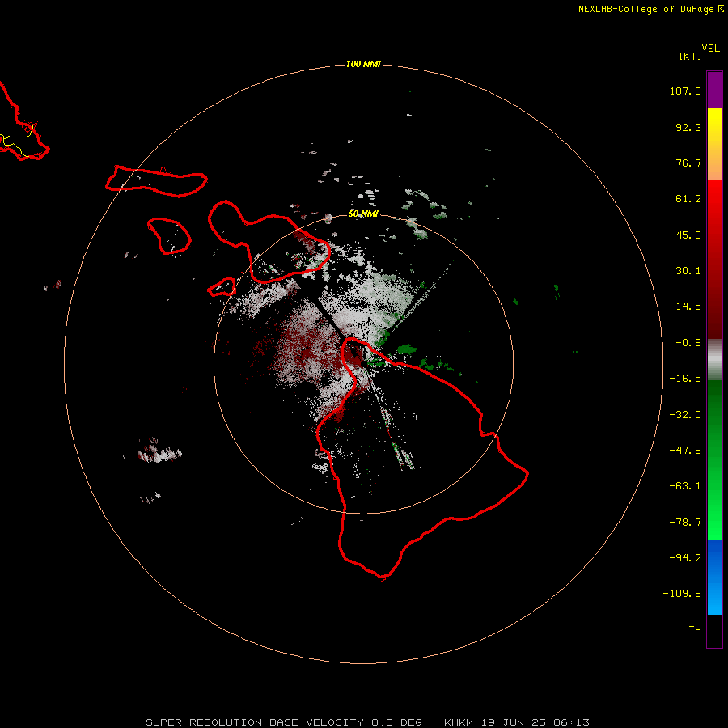This screenshot has height=728, width=728.
Task: Click the 76.7 scale value
Action: [x=688, y=163]
